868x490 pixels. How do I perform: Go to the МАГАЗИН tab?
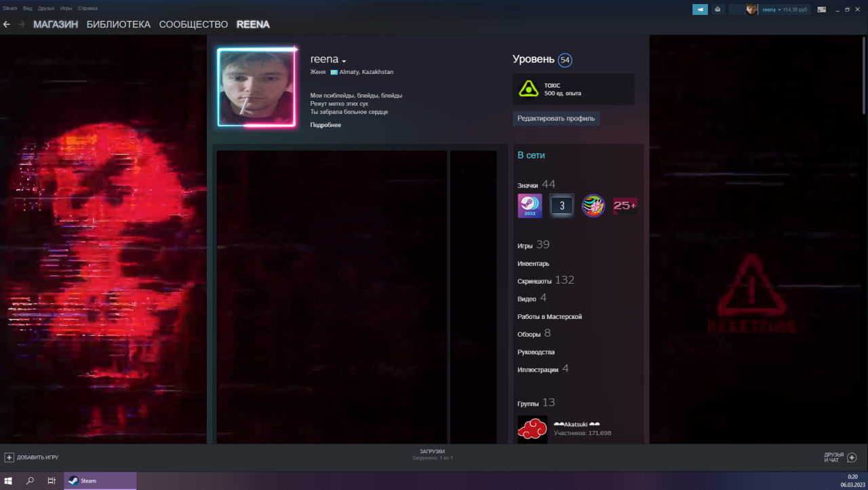56,24
